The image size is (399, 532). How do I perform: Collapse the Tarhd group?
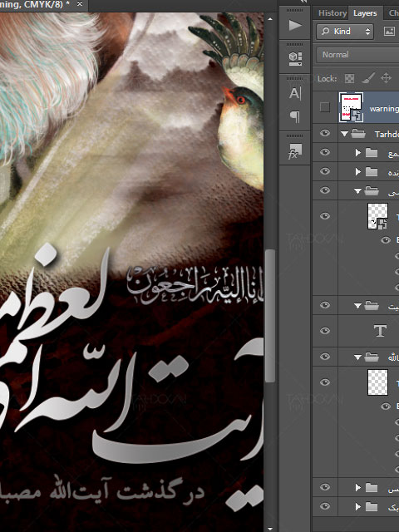tap(345, 134)
